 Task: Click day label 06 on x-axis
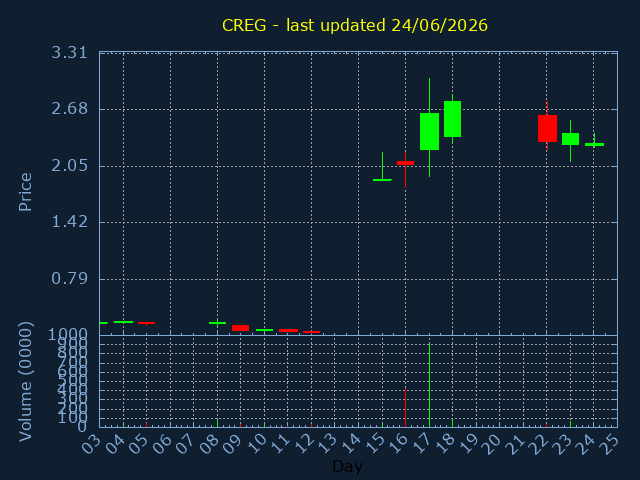point(162,444)
